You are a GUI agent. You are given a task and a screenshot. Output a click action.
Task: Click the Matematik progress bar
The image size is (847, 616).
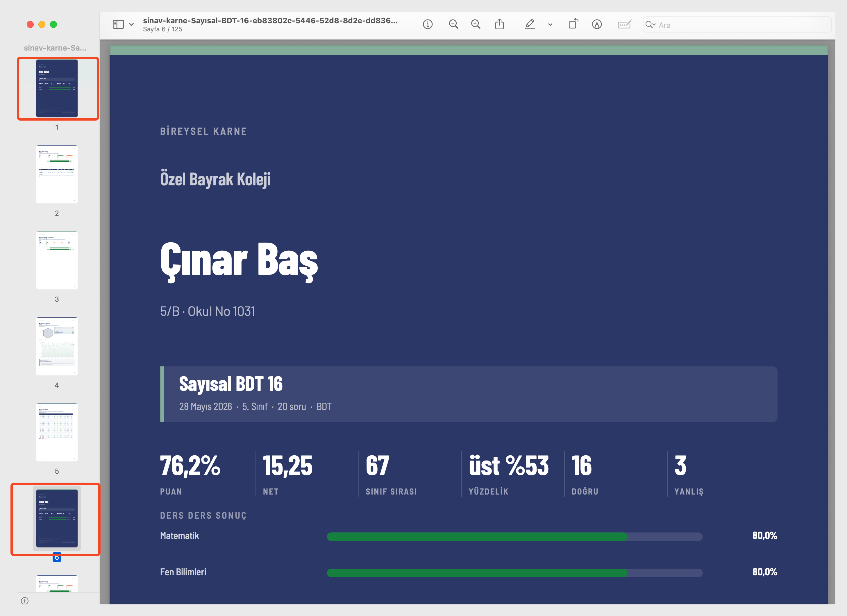coord(514,536)
